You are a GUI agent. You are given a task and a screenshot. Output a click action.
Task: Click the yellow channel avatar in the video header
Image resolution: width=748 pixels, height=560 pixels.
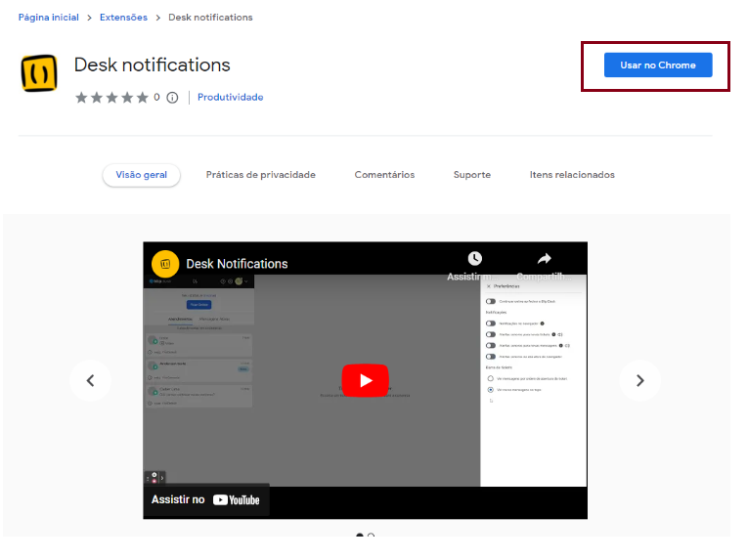tap(165, 264)
